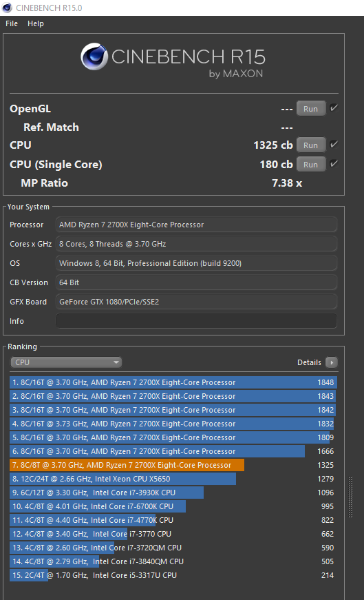Click the Processor field AMD Ryzen 7 2700X
This screenshot has height=600, width=364.
(197, 225)
